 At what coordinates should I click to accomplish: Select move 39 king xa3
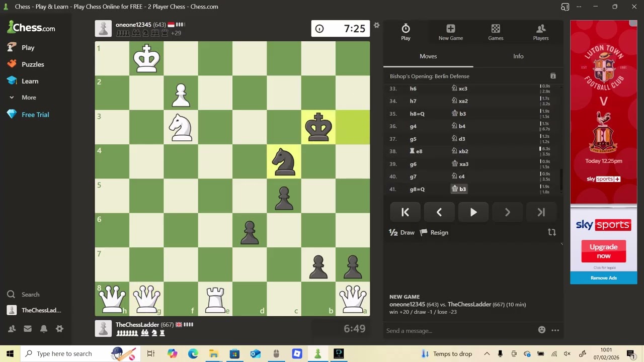(x=460, y=164)
